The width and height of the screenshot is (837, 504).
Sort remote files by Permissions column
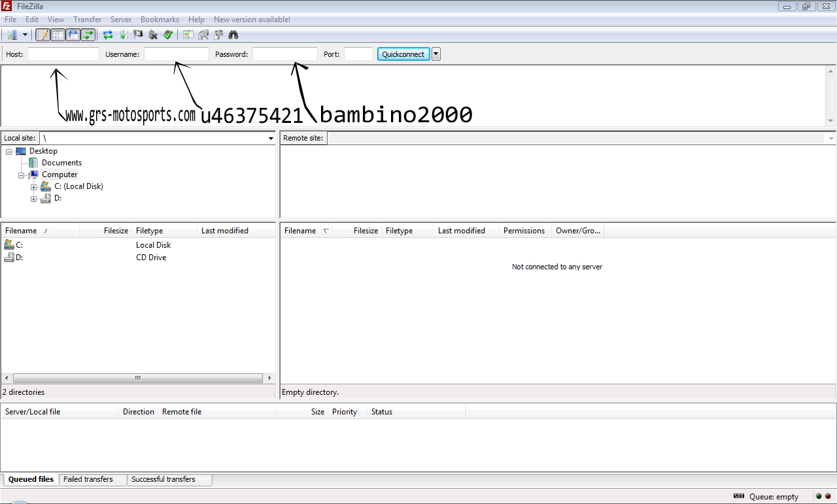point(525,231)
